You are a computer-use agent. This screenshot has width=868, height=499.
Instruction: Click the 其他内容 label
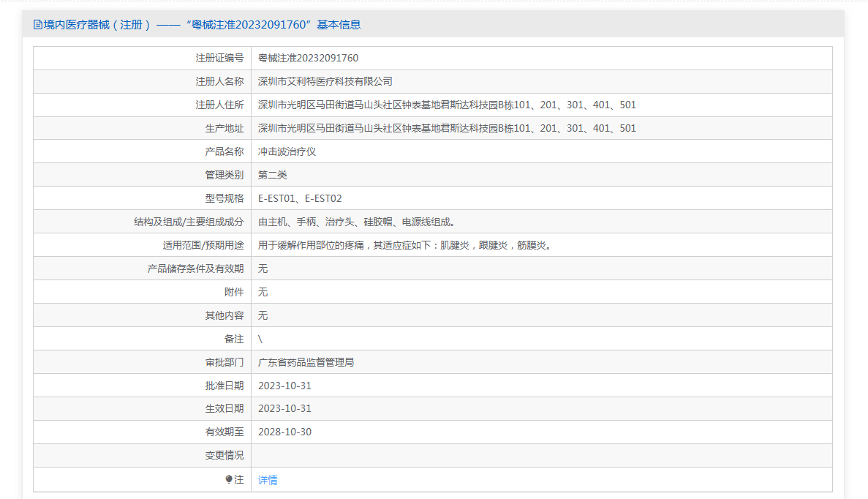click(x=224, y=315)
